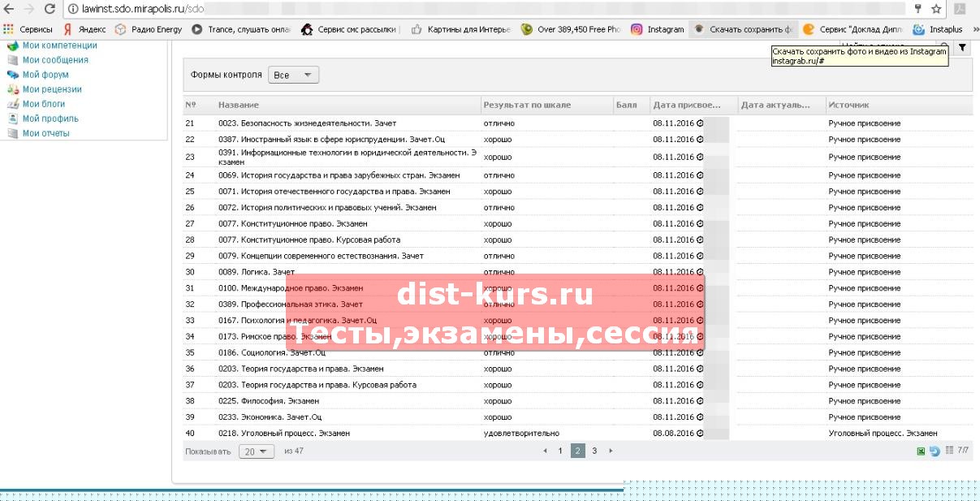980x501 pixels.
Task: Open Мои сообщения in the sidebar
Action: click(55, 60)
